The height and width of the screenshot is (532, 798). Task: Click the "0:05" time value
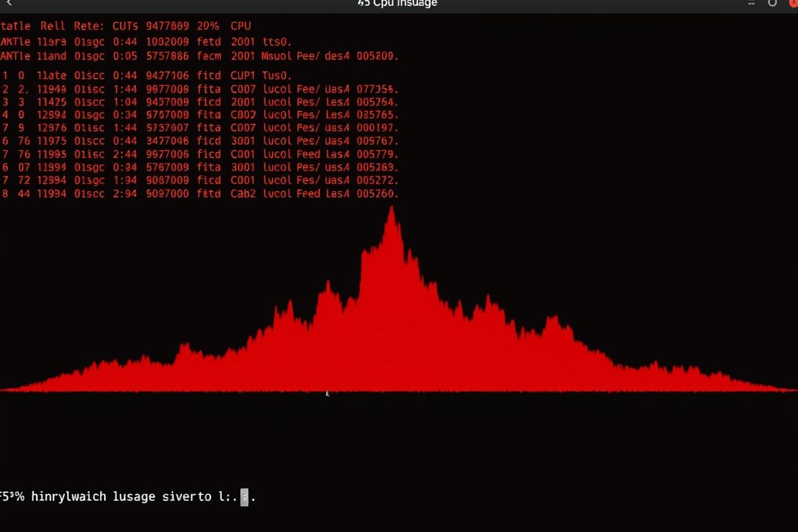125,56
